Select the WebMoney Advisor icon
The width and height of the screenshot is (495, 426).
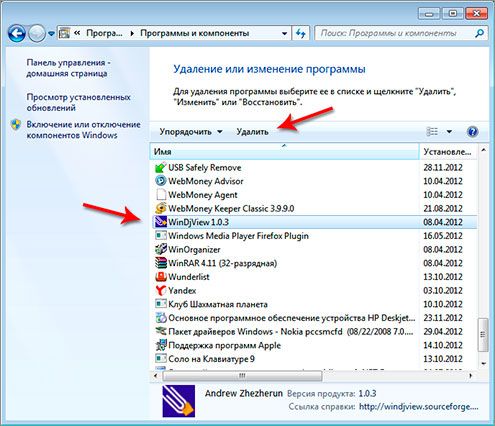(x=161, y=181)
